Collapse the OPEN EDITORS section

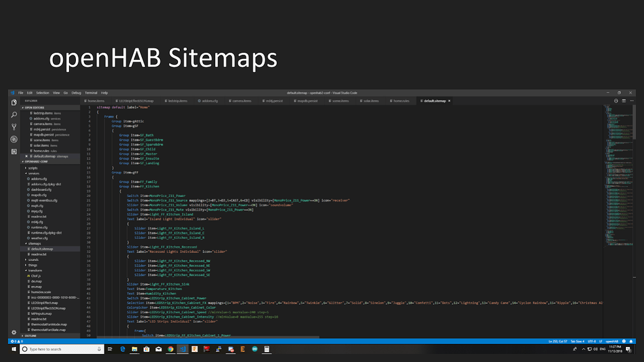34,106
